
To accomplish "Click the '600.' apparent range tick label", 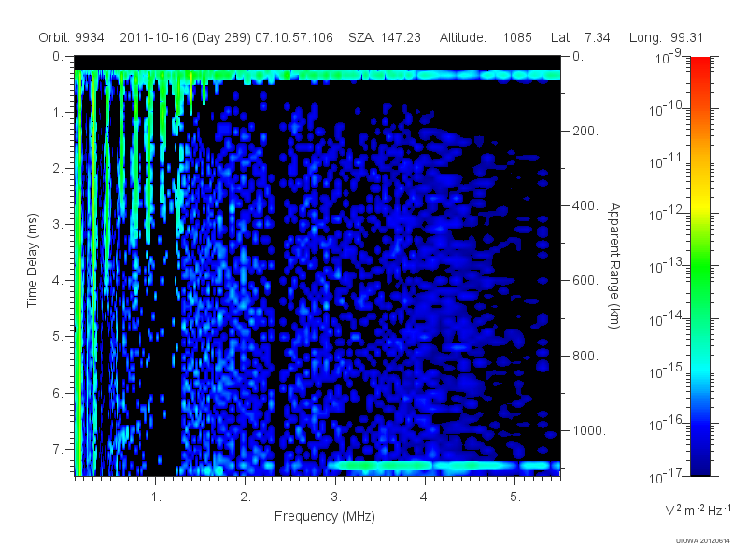I will click(x=585, y=281).
